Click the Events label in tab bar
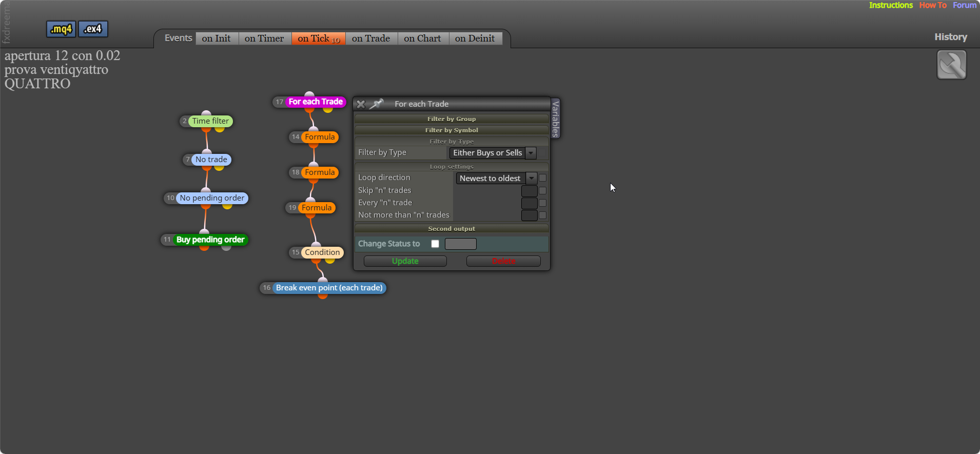980x454 pixels. pyautogui.click(x=179, y=38)
